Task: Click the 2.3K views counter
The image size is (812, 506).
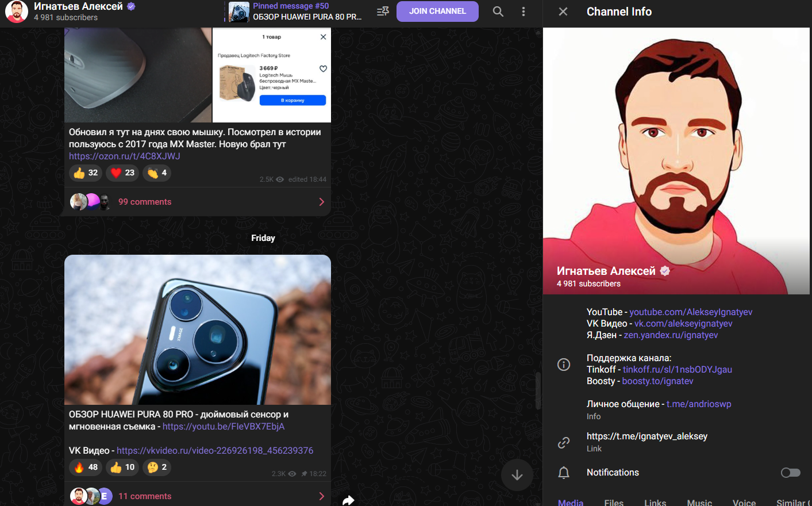Action: pos(284,474)
